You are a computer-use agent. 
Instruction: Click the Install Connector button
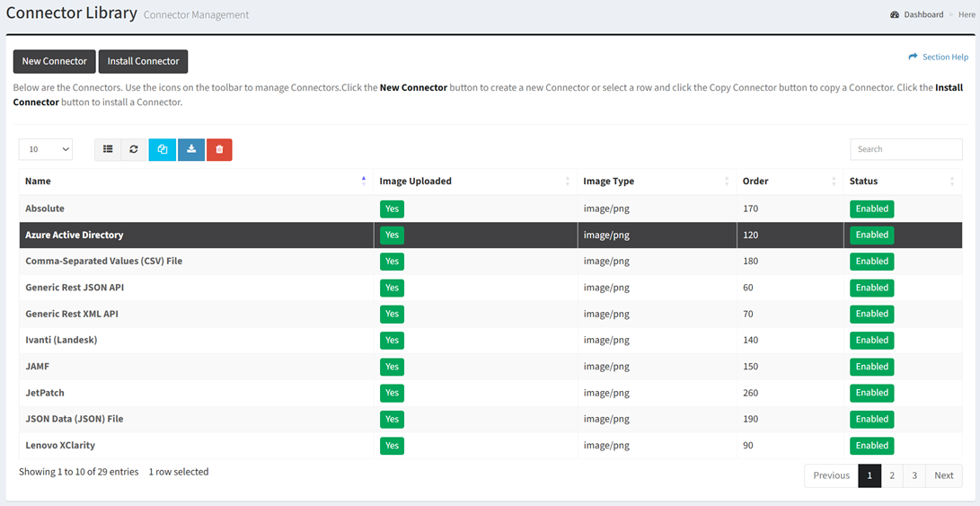[143, 61]
